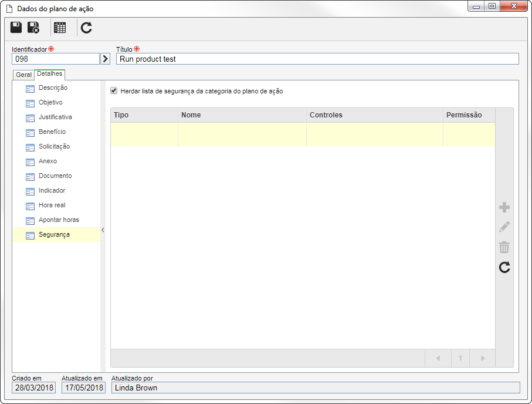
Task: Click the plus add icon beside the table
Action: tap(504, 207)
